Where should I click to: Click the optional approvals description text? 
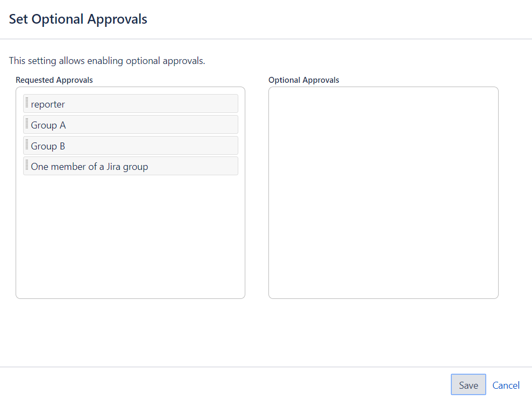pos(107,61)
